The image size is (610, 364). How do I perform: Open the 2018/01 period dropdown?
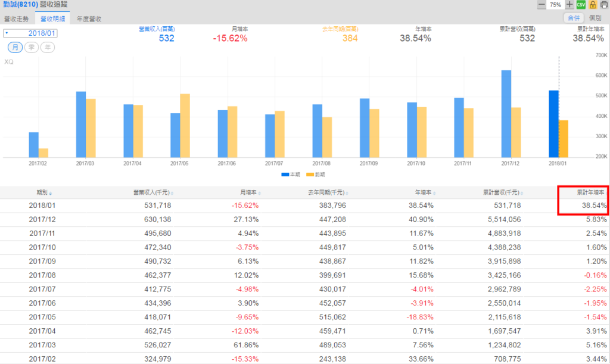point(30,33)
